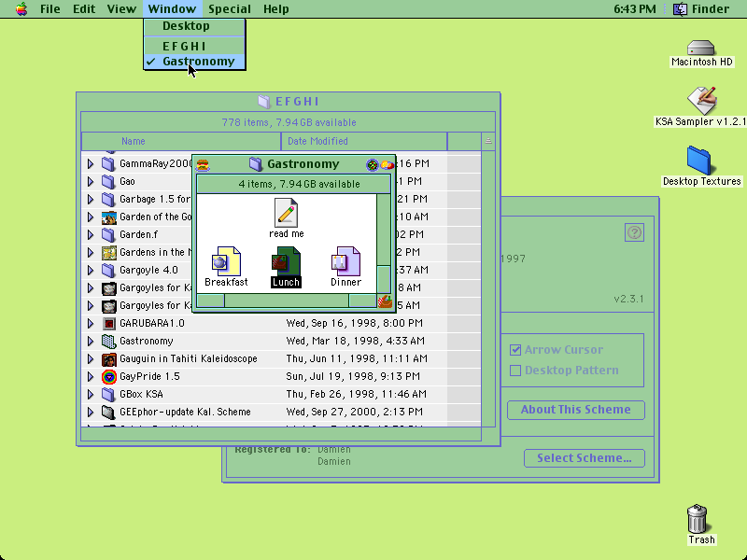
Task: Open the File menu
Action: 50,9
